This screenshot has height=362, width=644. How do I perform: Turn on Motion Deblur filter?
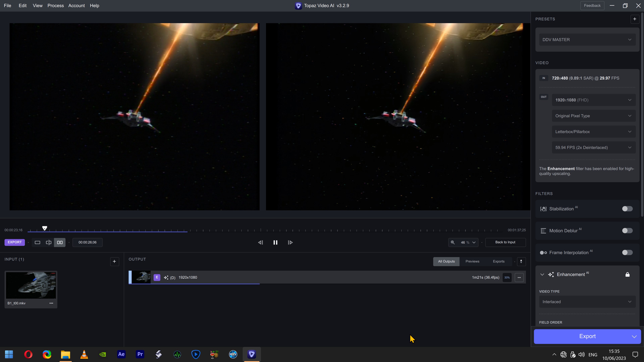point(627,231)
